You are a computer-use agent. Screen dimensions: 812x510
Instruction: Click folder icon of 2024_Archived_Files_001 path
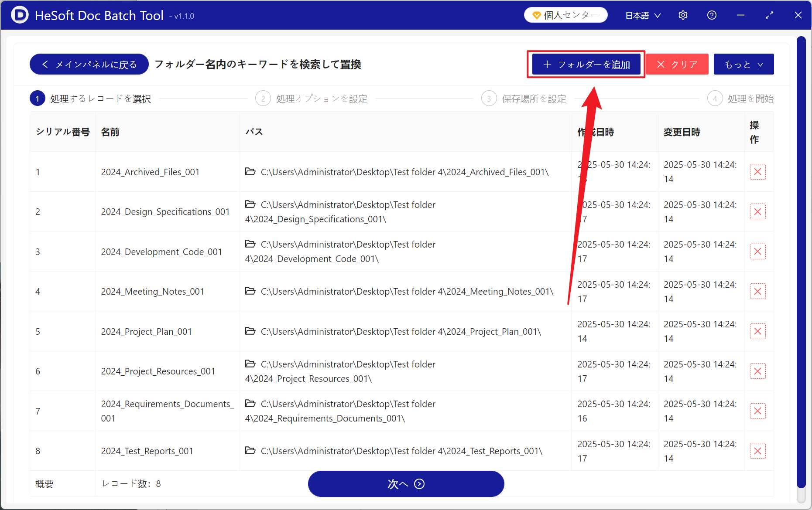click(250, 172)
